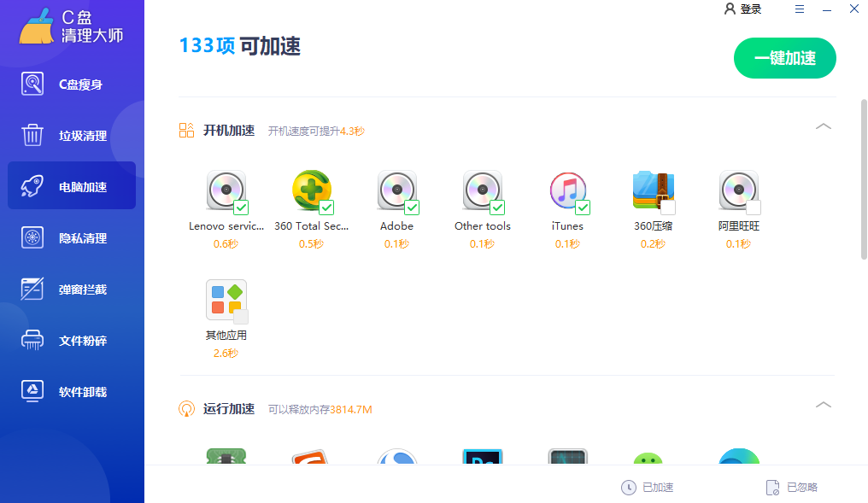868x503 pixels.
Task: Select the 电脑加速 sidebar tab
Action: (x=72, y=186)
